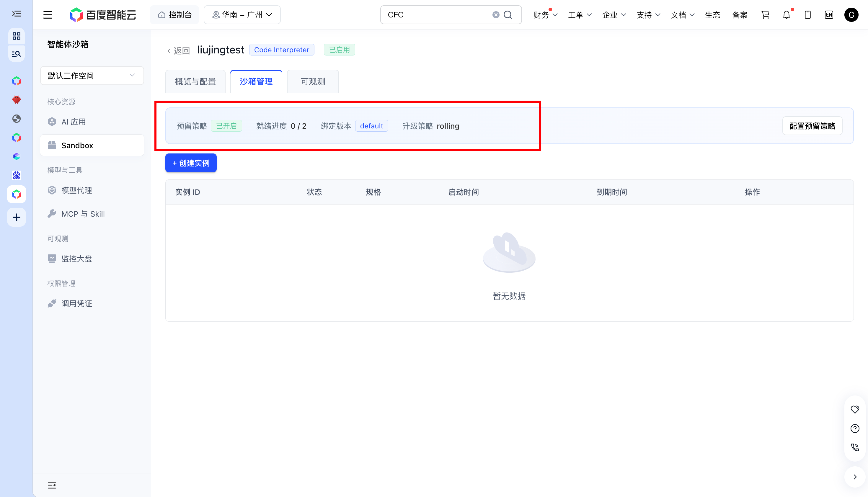Image resolution: width=868 pixels, height=497 pixels.
Task: Click the Code Interpreter tag
Action: click(282, 50)
